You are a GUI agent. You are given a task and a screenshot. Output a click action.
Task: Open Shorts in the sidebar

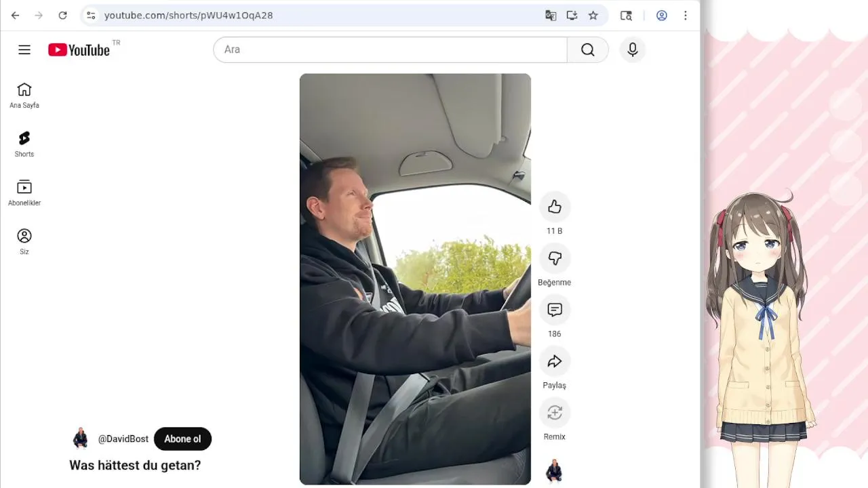click(x=24, y=144)
